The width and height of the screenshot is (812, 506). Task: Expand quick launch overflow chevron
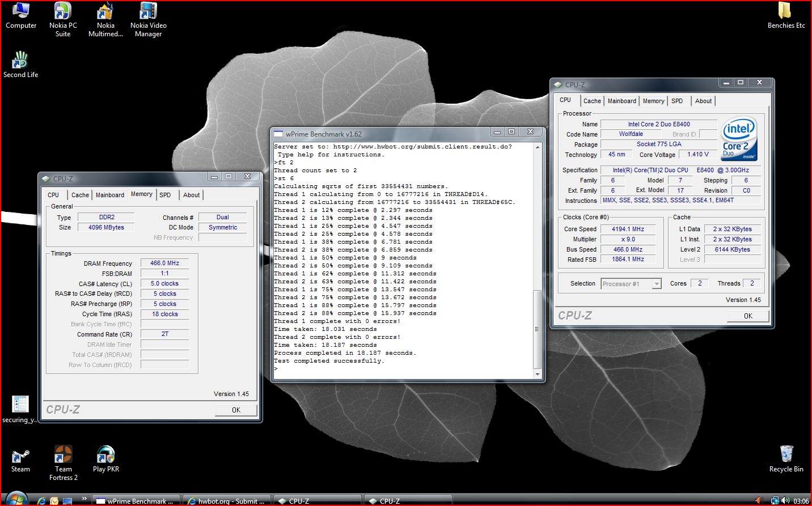pyautogui.click(x=84, y=499)
